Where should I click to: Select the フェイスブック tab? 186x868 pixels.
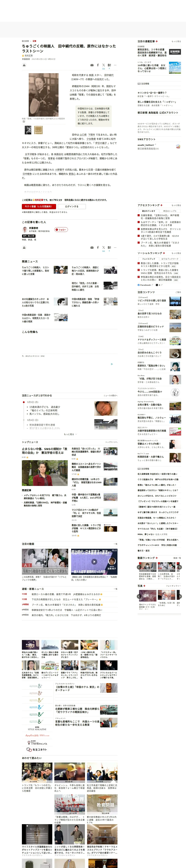pyautogui.click(x=148, y=259)
